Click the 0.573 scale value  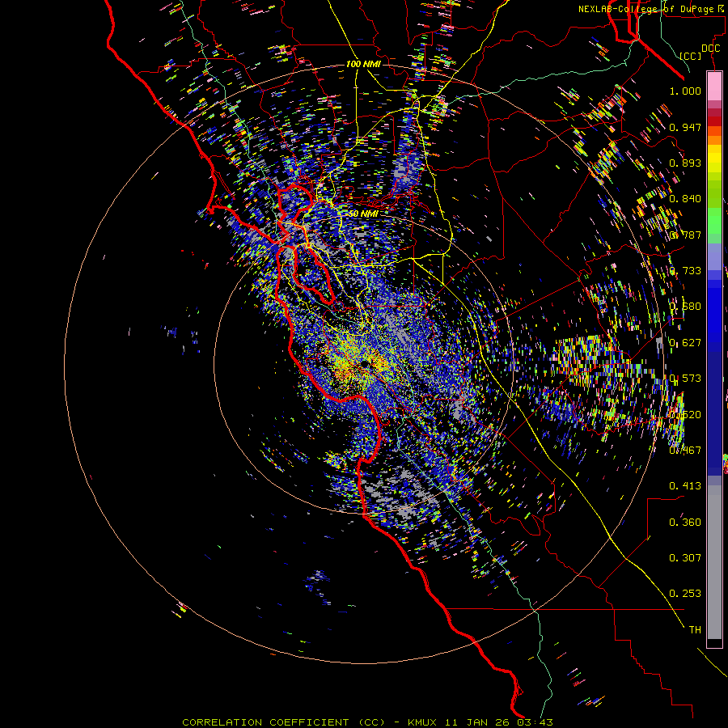(x=685, y=379)
